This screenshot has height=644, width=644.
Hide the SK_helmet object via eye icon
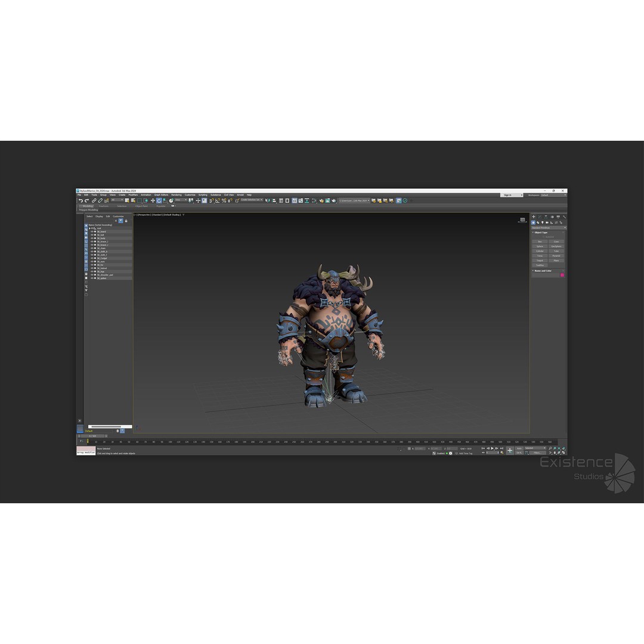click(x=92, y=268)
